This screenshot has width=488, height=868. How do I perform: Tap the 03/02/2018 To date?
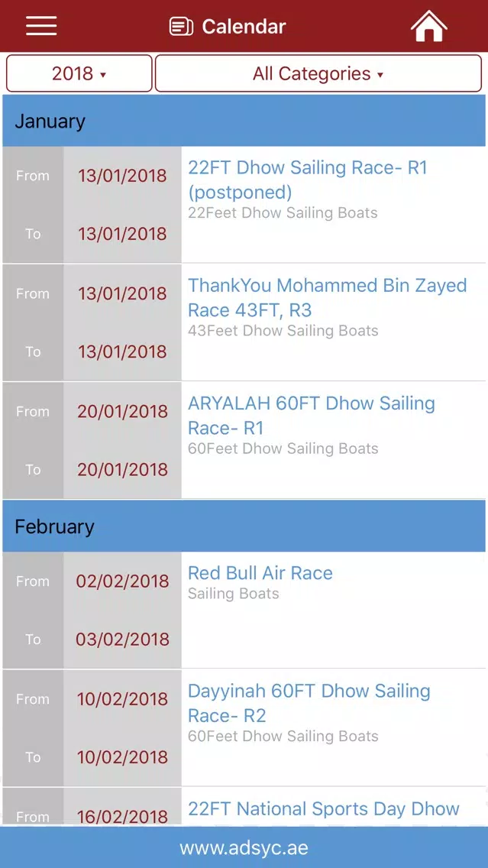tap(122, 640)
